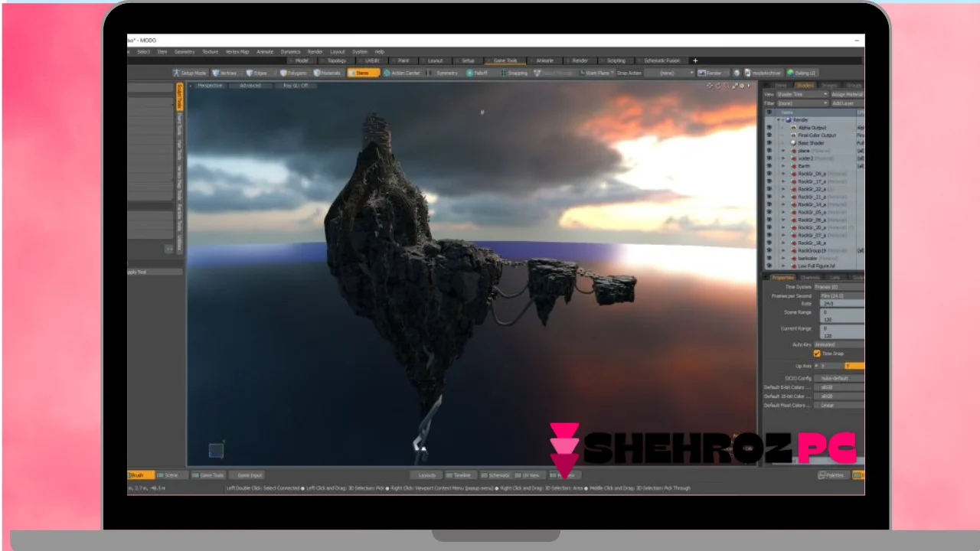Click Assign Material in the shader panel
The width and height of the screenshot is (980, 551).
[x=848, y=94]
